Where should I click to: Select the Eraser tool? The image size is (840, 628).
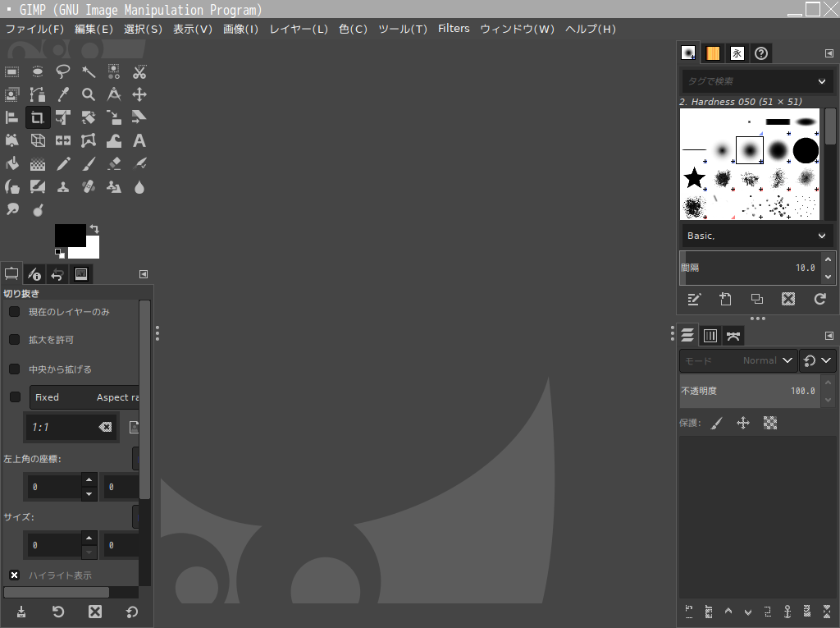point(114,163)
